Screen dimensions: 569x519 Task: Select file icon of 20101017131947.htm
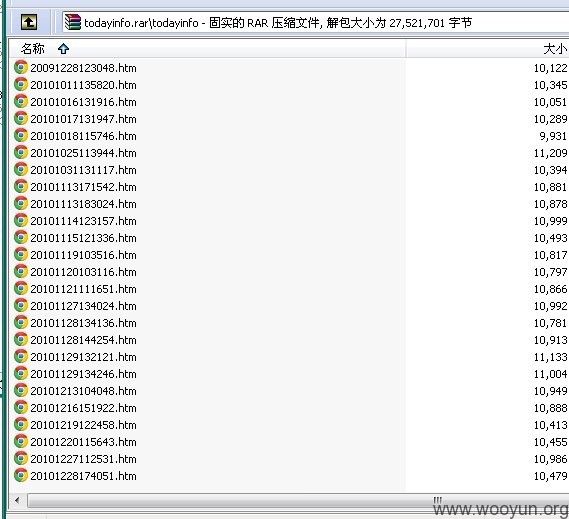click(x=21, y=119)
